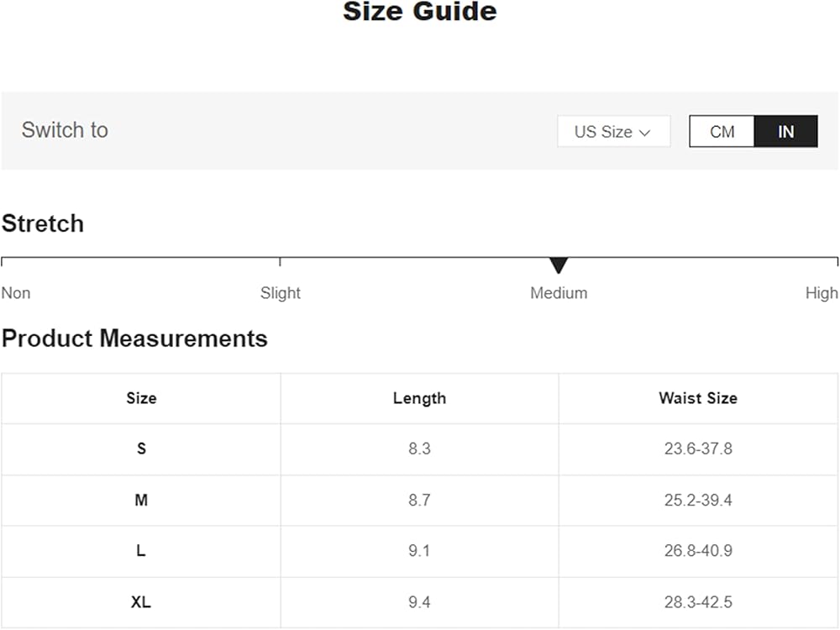This screenshot has width=840, height=630.
Task: Select the High stretch label
Action: pyautogui.click(x=821, y=293)
